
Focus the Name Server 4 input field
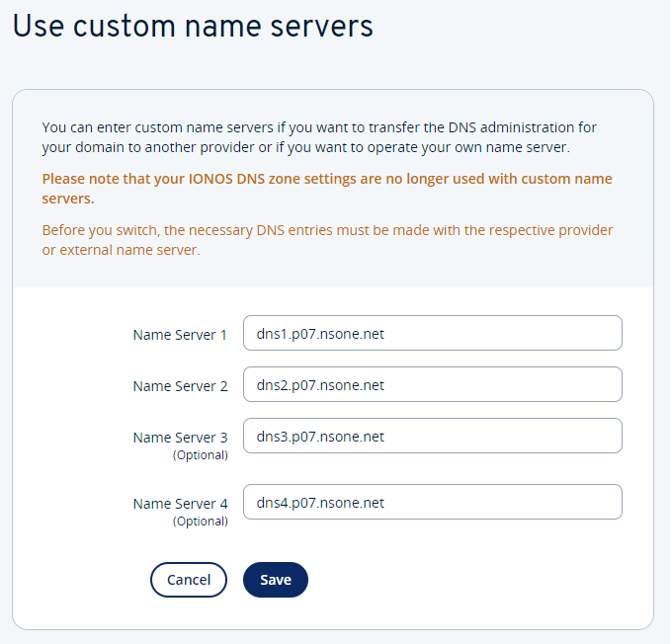(x=433, y=502)
